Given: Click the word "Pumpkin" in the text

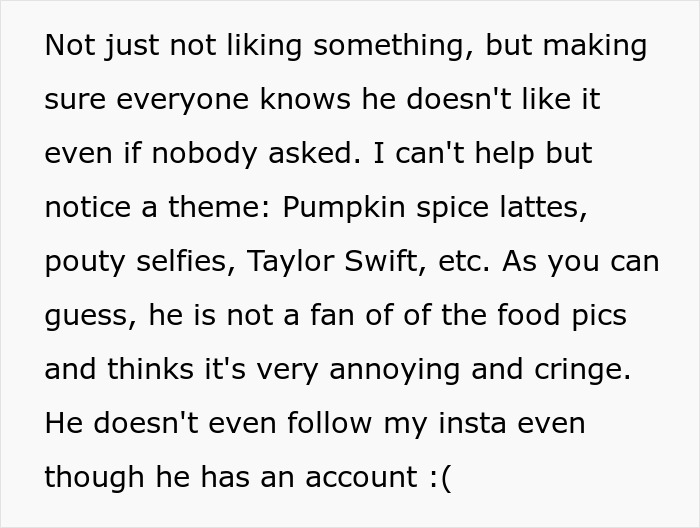Looking at the screenshot, I should (344, 208).
